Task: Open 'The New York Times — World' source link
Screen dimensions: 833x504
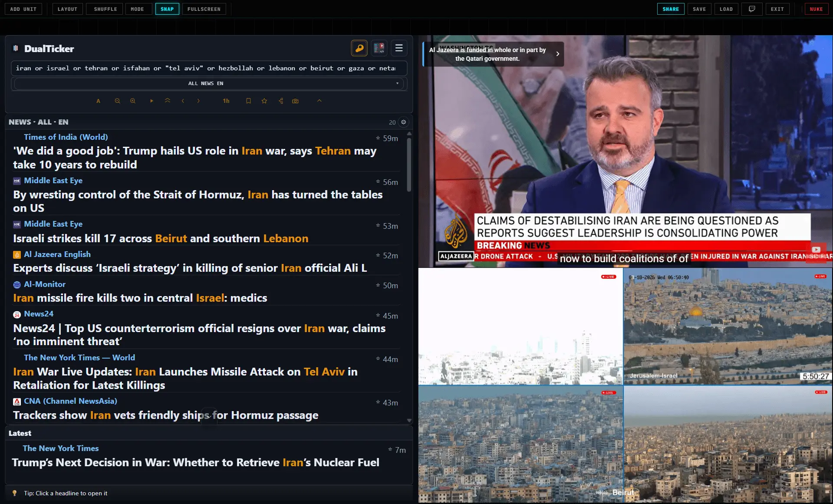Action: click(79, 358)
